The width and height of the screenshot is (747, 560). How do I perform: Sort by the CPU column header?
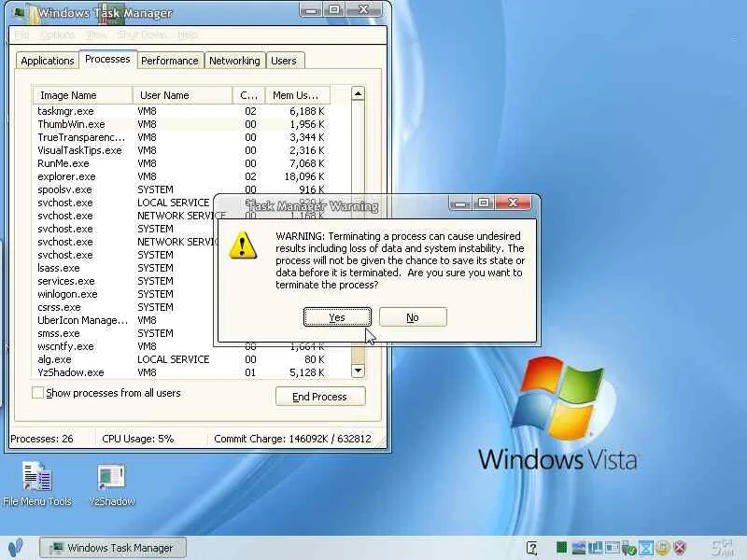(x=248, y=95)
